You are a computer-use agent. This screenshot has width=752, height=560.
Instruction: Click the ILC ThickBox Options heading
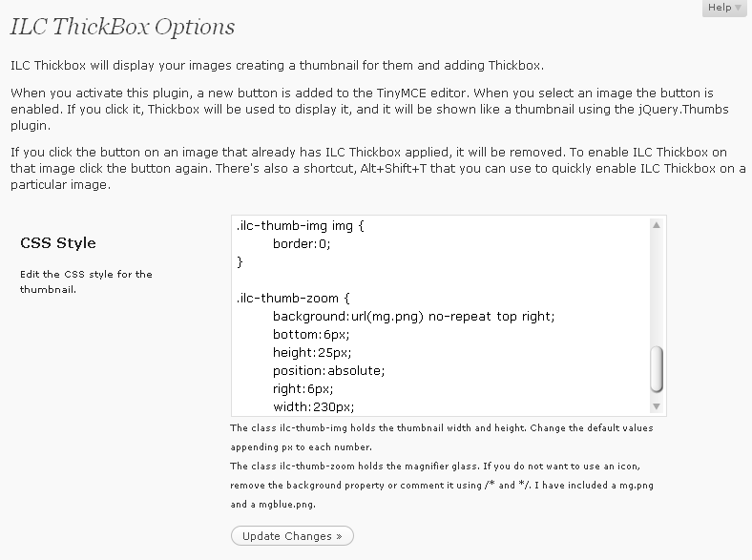122,27
